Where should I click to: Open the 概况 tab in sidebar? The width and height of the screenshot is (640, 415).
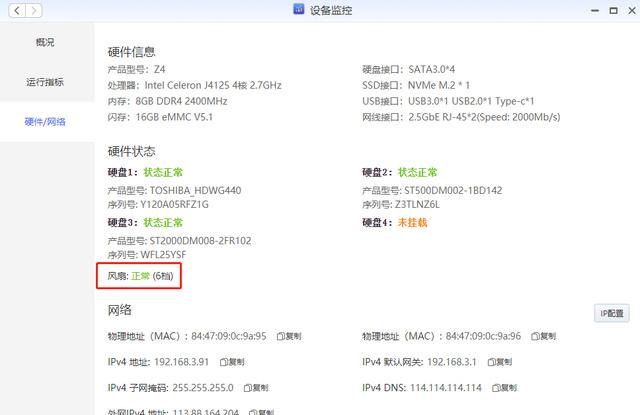coord(45,42)
